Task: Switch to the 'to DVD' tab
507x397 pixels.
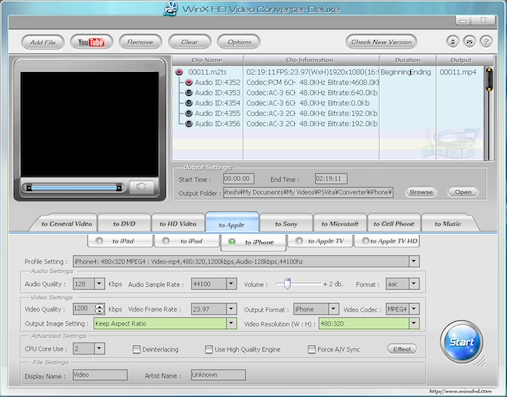Action: 124,224
